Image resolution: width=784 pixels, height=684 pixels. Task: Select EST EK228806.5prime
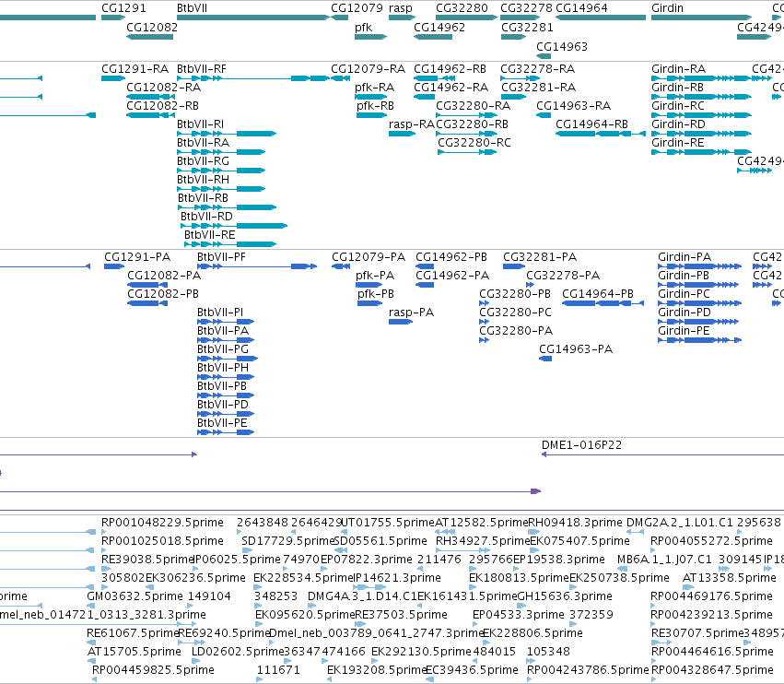532,633
